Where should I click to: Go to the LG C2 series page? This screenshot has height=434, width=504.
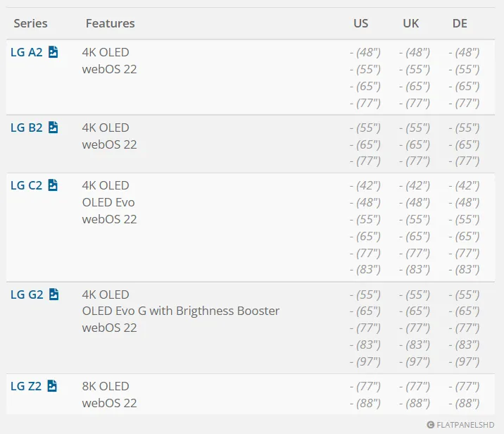tap(27, 185)
